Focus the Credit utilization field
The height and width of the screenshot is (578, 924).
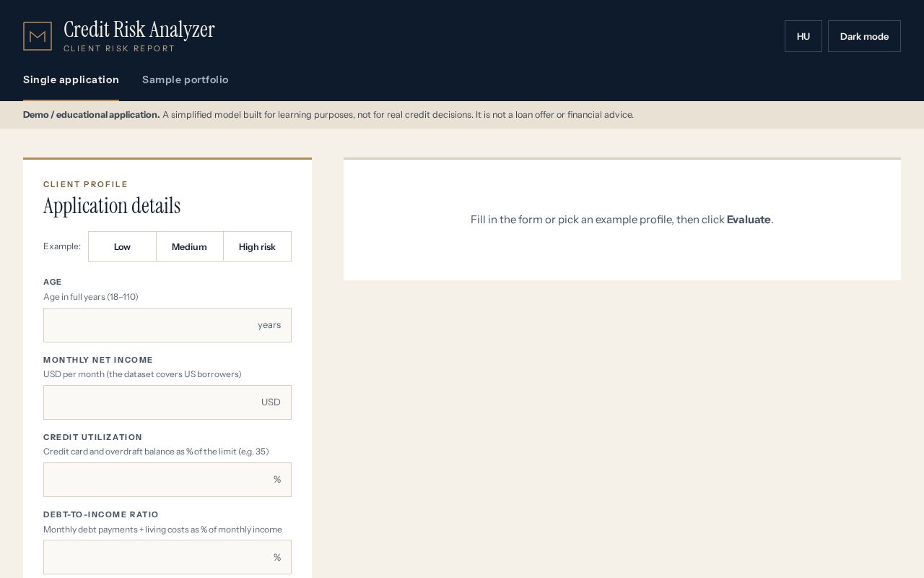pos(167,480)
